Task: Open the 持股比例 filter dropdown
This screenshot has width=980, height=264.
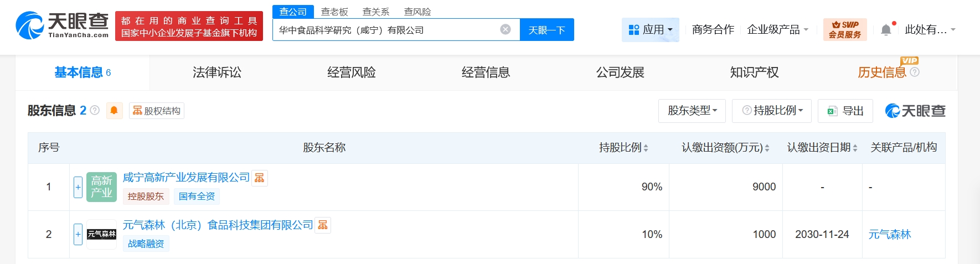Action: (772, 111)
